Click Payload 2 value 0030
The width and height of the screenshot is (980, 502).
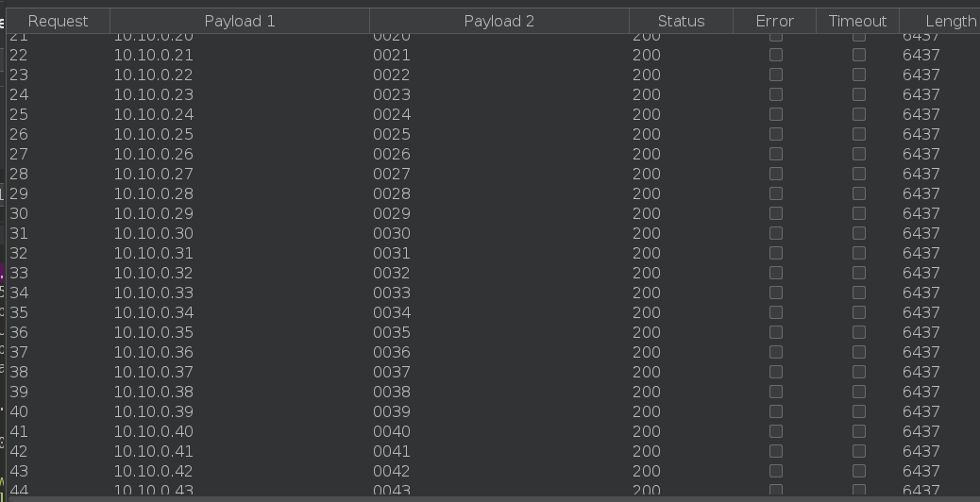pyautogui.click(x=391, y=233)
